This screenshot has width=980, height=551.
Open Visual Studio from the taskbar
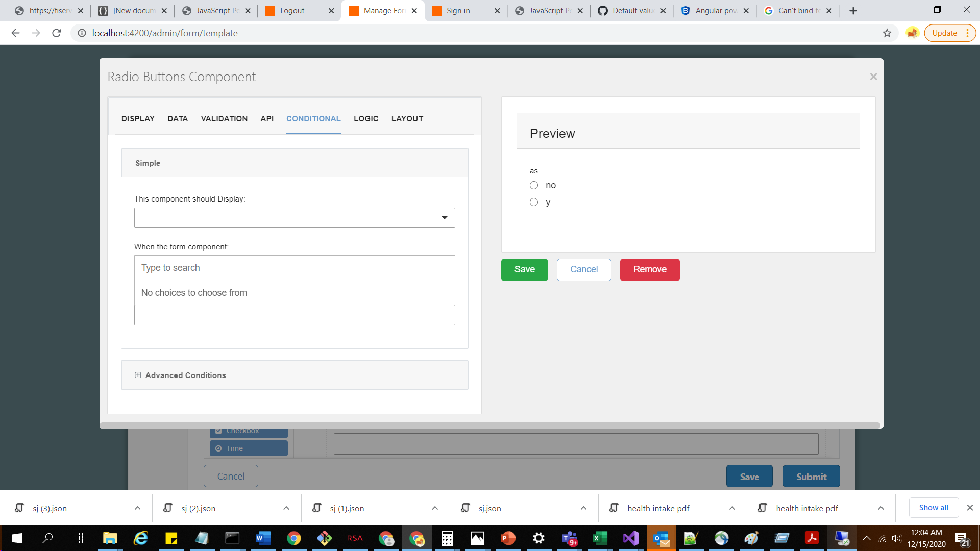point(630,538)
